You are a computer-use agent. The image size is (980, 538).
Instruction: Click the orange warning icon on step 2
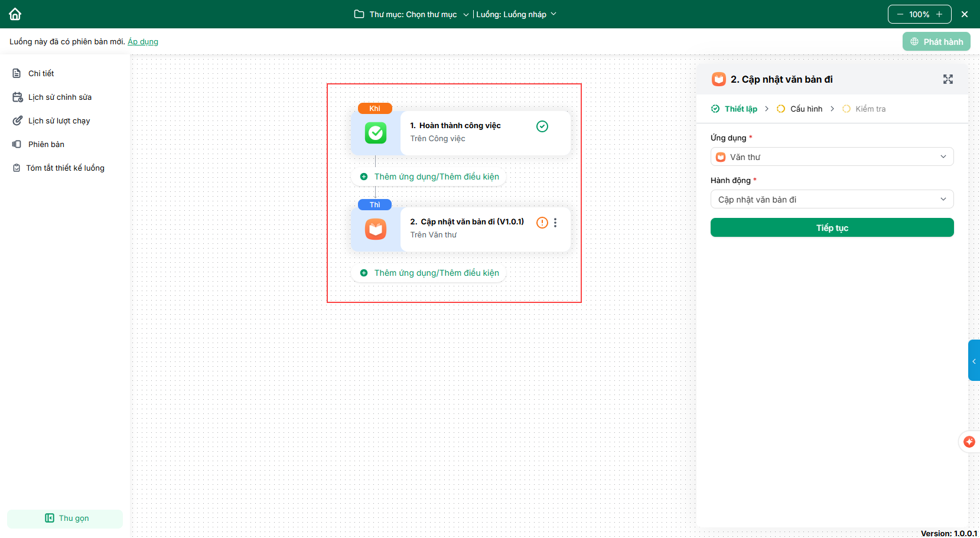click(x=542, y=223)
